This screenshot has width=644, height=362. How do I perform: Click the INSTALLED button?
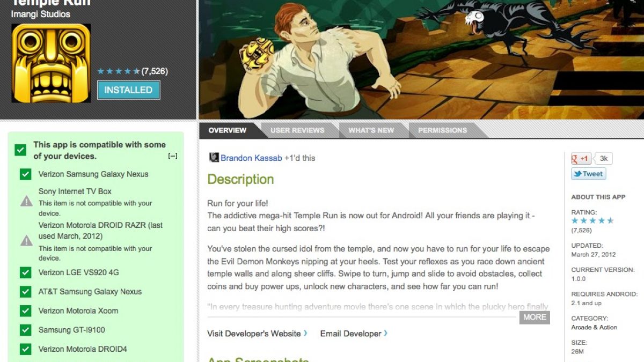[128, 90]
